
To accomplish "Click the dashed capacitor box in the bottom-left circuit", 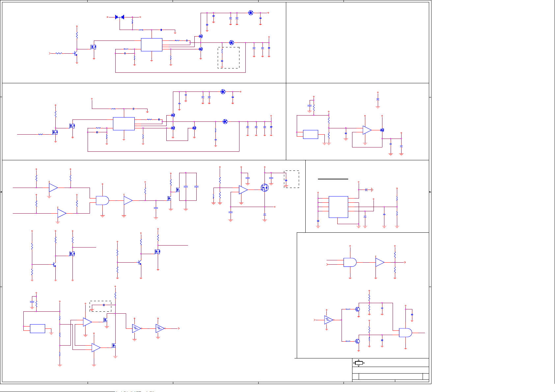I will (100, 306).
